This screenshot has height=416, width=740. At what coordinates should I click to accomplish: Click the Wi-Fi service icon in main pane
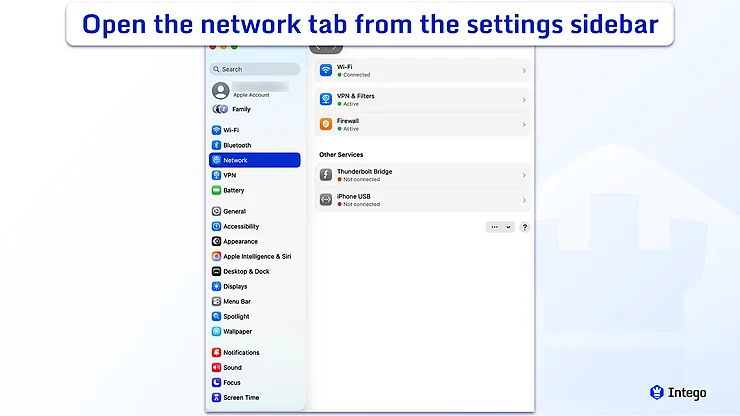pyautogui.click(x=326, y=70)
